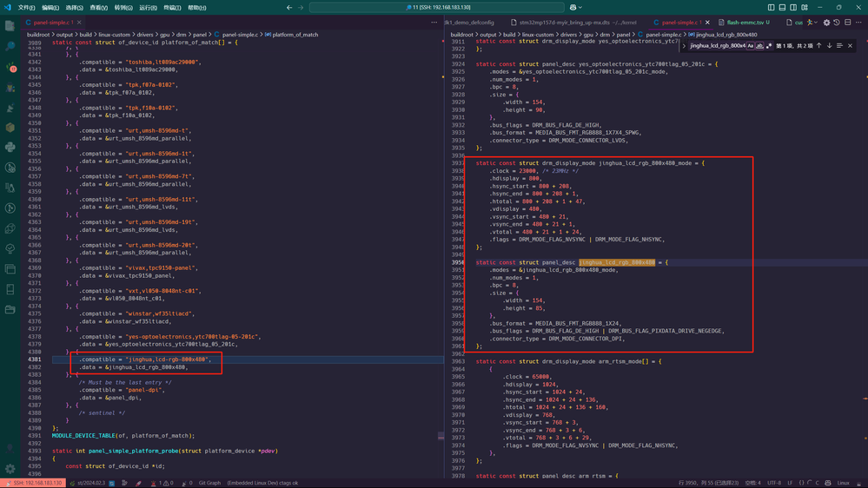Go to previous find match arrow
868x488 pixels.
(x=818, y=46)
